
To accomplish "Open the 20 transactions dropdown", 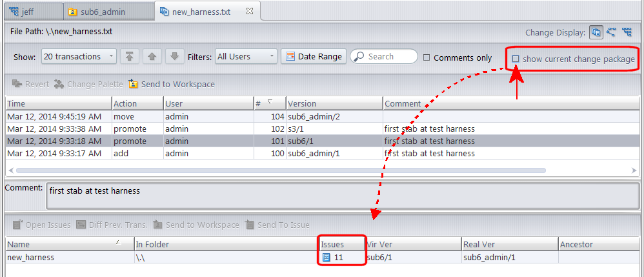I will point(79,57).
